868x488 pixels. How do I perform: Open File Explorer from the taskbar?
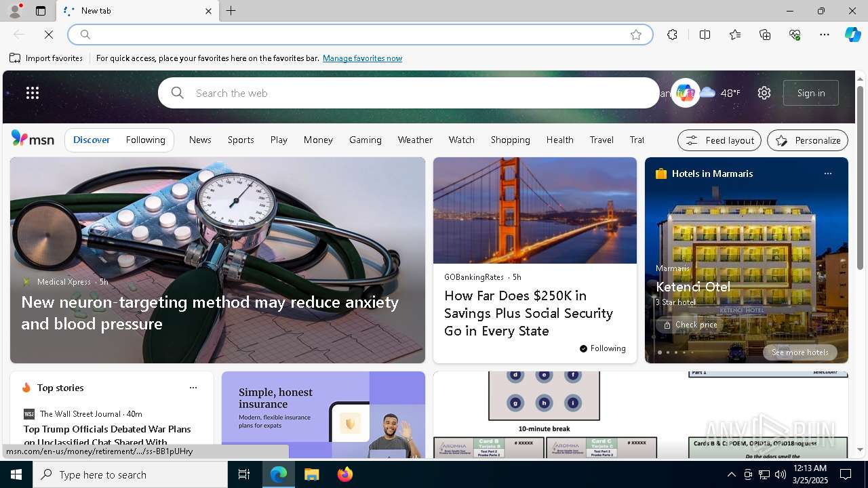312,474
